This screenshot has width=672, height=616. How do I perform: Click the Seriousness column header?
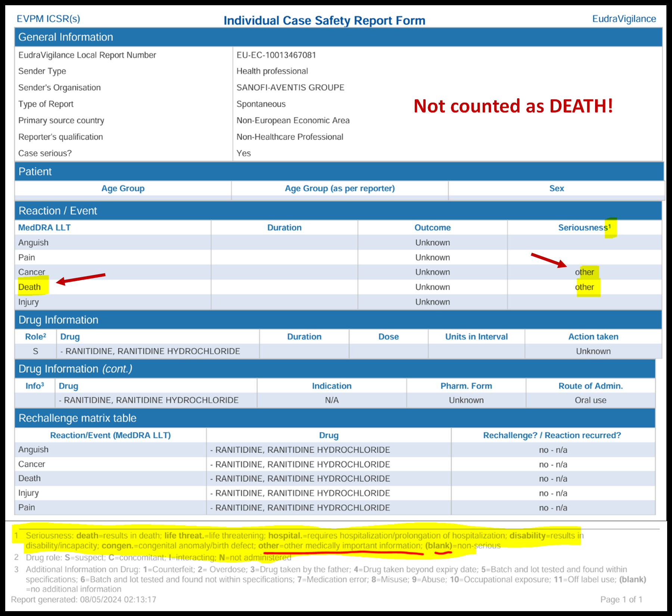[x=584, y=228]
